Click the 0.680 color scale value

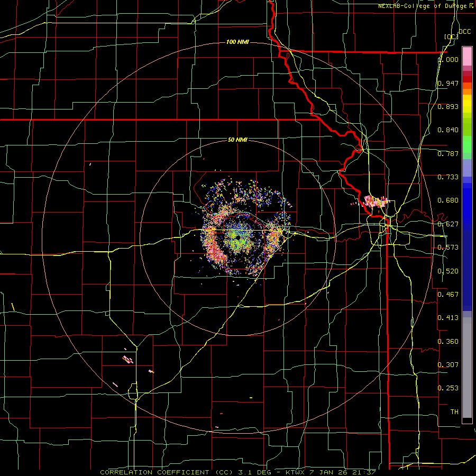click(448, 200)
